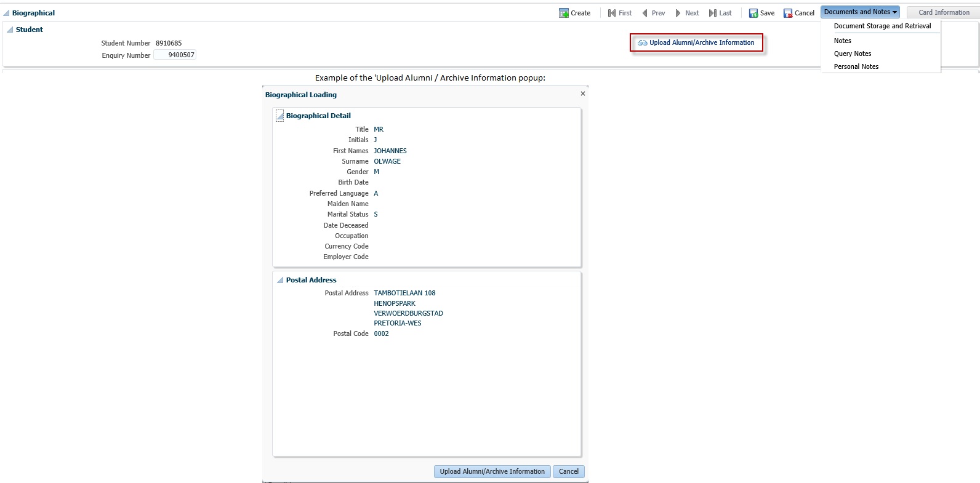Collapse the Postal Address section
The width and height of the screenshot is (980, 483).
pos(280,280)
